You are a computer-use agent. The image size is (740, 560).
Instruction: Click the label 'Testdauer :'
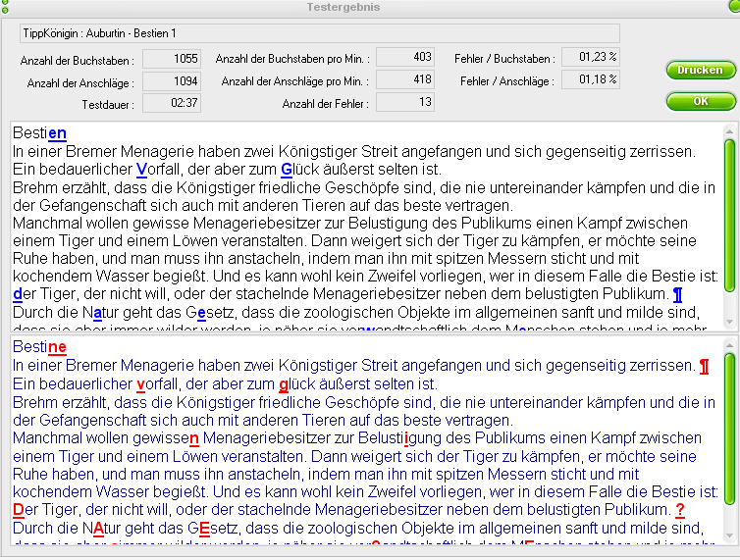tap(108, 105)
